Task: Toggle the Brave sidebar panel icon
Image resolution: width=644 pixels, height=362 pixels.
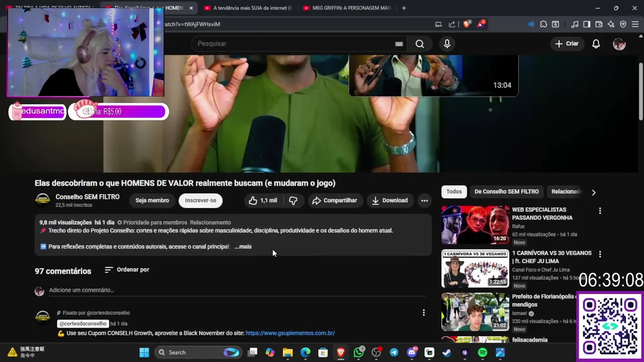Action: point(587,24)
